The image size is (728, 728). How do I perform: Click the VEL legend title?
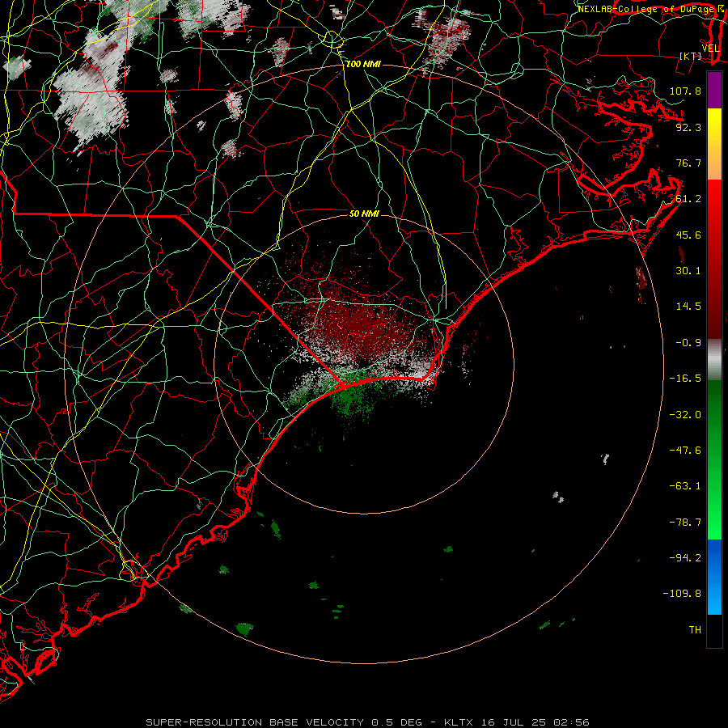click(710, 49)
